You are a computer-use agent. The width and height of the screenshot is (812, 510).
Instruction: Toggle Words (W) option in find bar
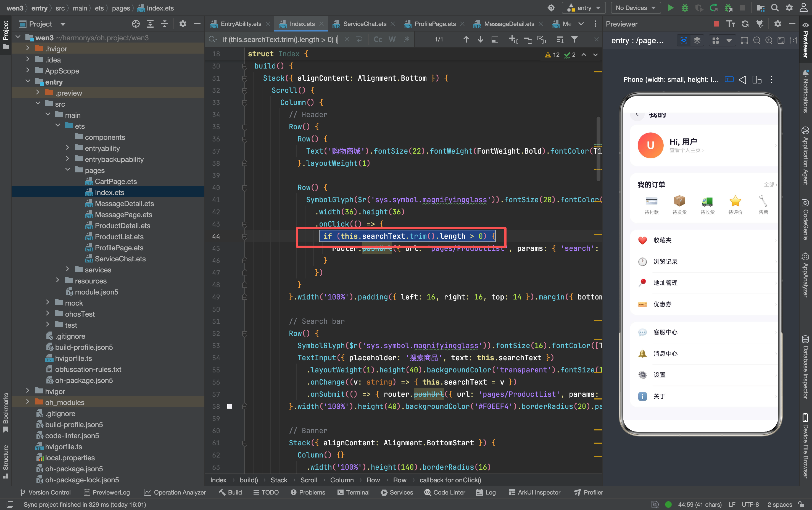click(392, 40)
